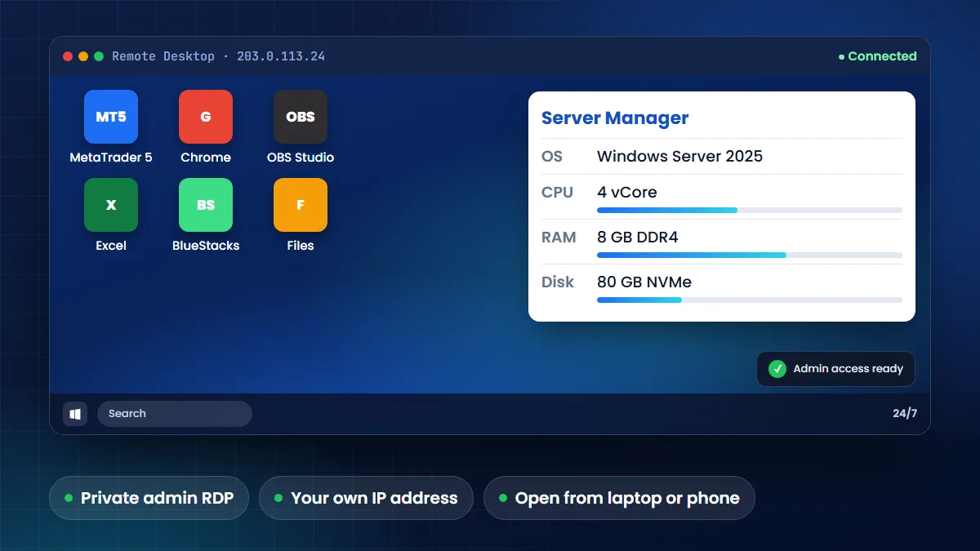Click the 4 vCore value
Screen dimensions: 980x551
[x=627, y=193]
